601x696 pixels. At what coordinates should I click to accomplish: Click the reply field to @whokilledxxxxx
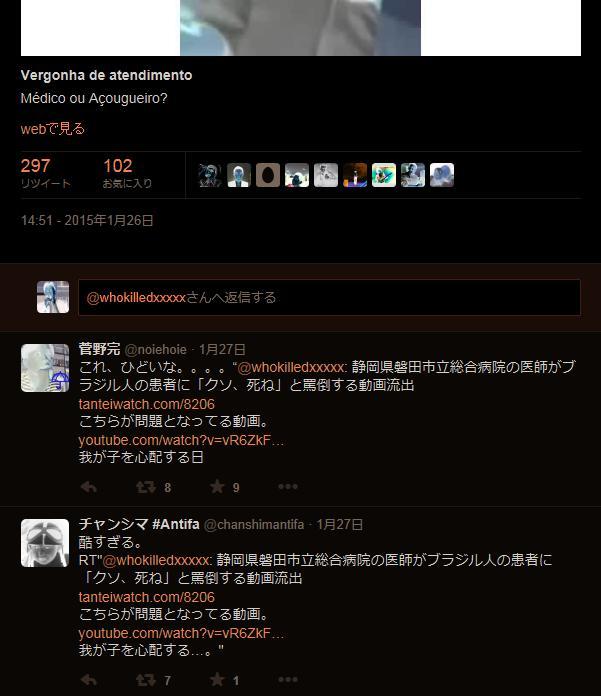point(329,297)
